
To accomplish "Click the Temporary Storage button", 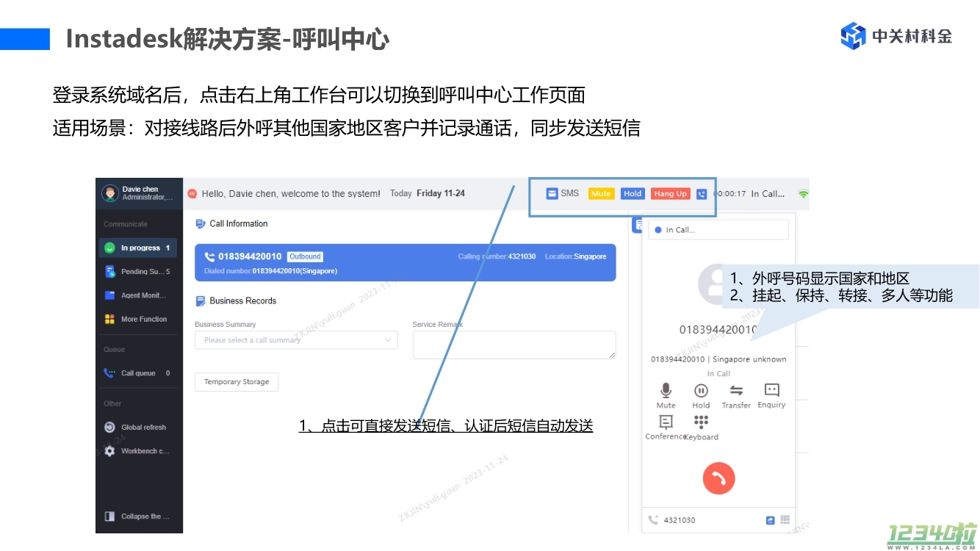I will pos(237,382).
